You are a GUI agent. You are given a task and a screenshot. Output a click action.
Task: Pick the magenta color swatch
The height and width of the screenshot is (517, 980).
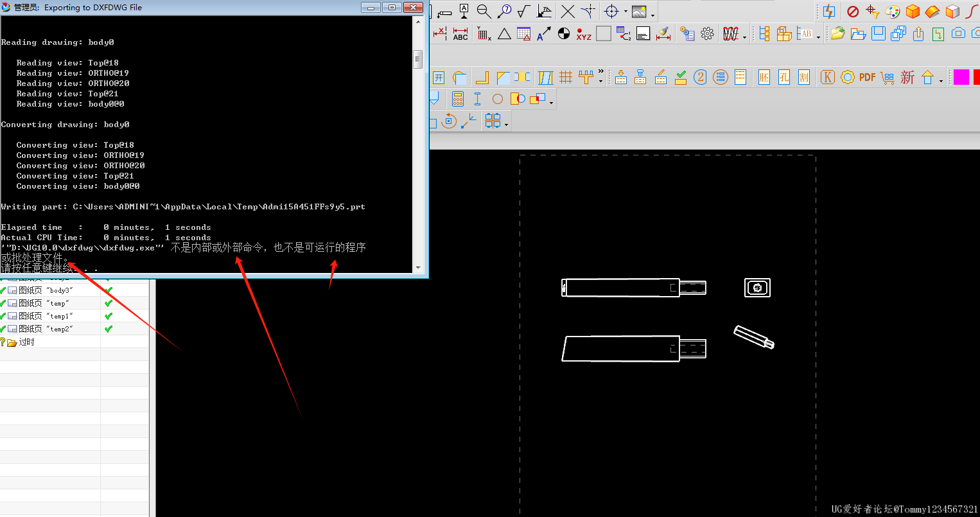coord(961,77)
